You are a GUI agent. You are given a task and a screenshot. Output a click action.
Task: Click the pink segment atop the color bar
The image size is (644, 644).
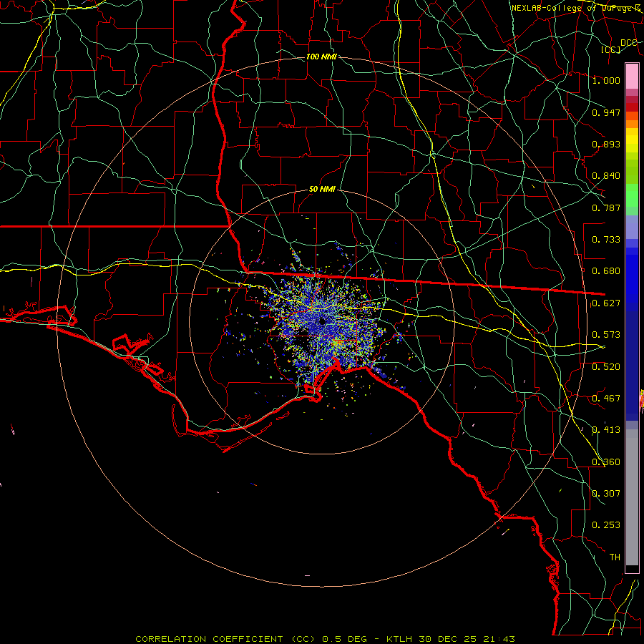[632, 76]
